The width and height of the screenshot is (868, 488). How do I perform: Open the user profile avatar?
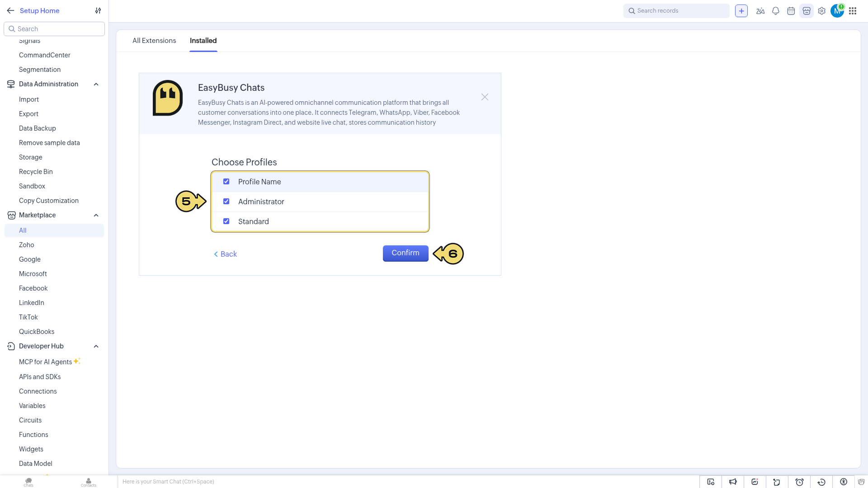[x=837, y=11]
